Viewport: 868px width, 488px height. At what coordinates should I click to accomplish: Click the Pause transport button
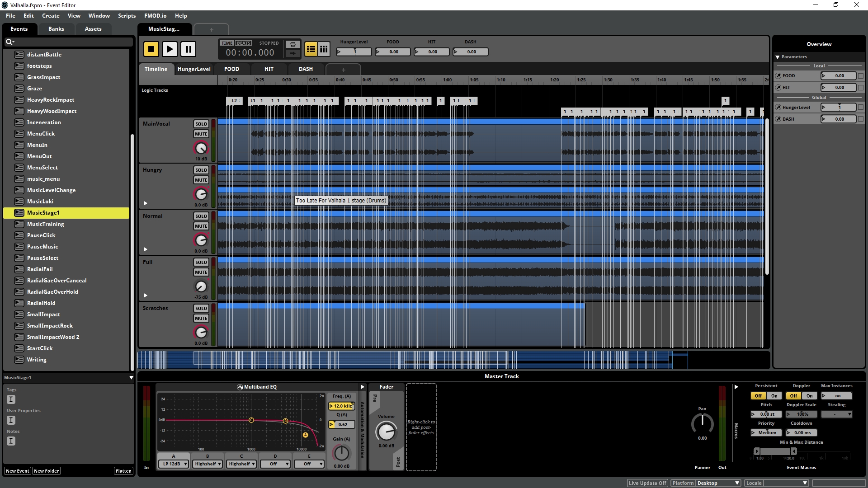[x=188, y=49]
